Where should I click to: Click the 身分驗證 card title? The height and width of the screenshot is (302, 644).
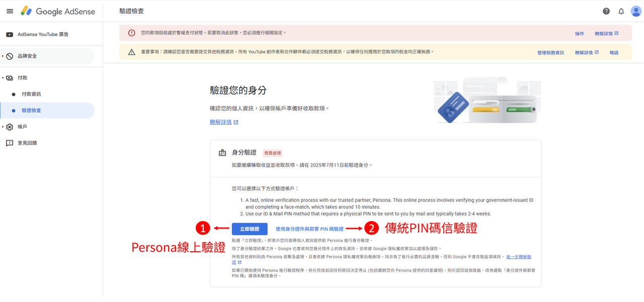point(244,153)
